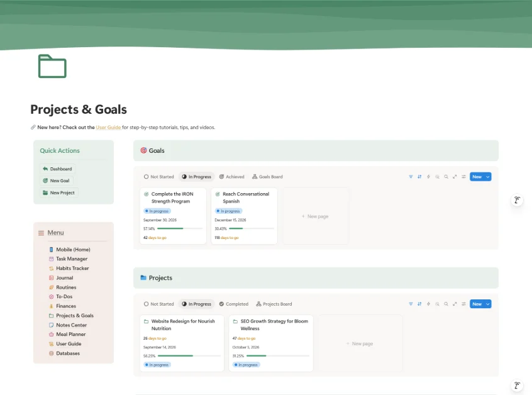The image size is (532, 395).
Task: Click the round floating button beside the Projects section
Action: point(517,386)
